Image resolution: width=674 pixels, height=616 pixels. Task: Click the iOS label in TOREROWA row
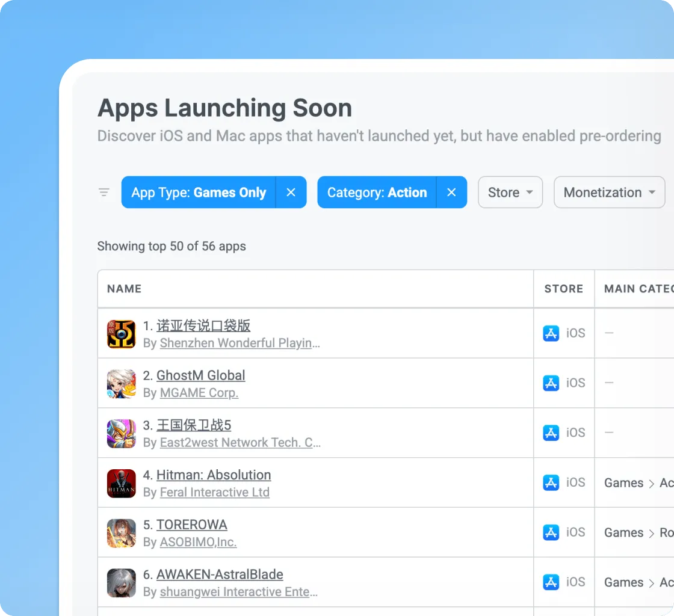coord(575,532)
